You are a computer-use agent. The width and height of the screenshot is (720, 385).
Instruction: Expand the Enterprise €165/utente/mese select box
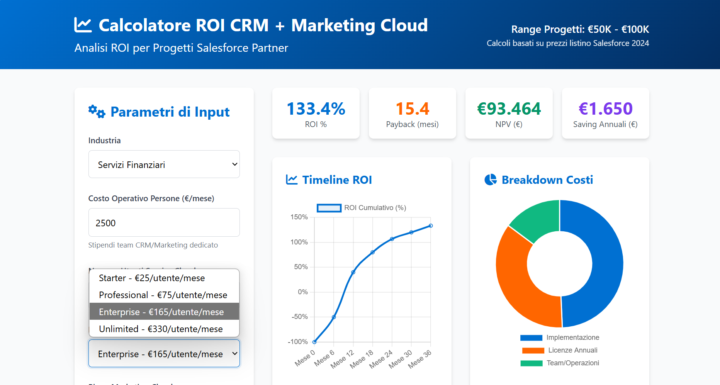[164, 354]
